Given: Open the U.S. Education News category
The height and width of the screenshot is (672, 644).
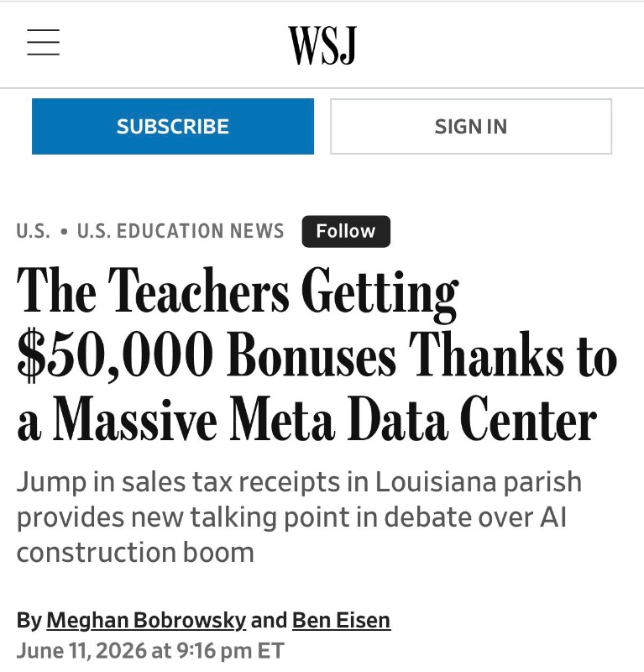Looking at the screenshot, I should coord(181,231).
